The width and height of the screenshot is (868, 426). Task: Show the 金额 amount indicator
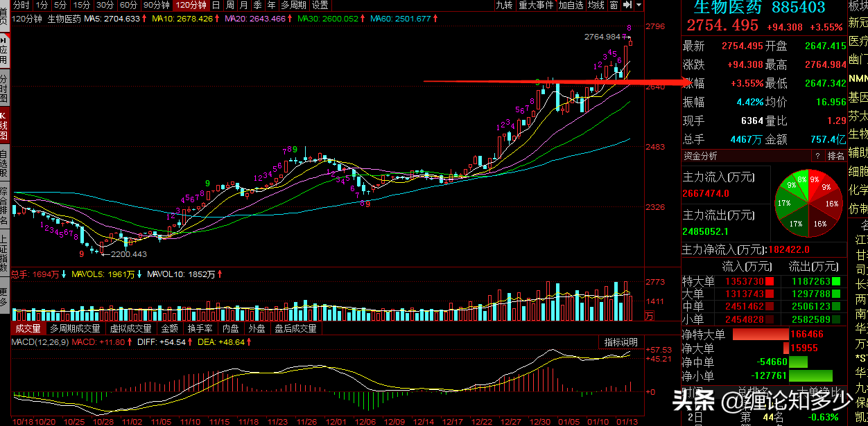point(169,328)
